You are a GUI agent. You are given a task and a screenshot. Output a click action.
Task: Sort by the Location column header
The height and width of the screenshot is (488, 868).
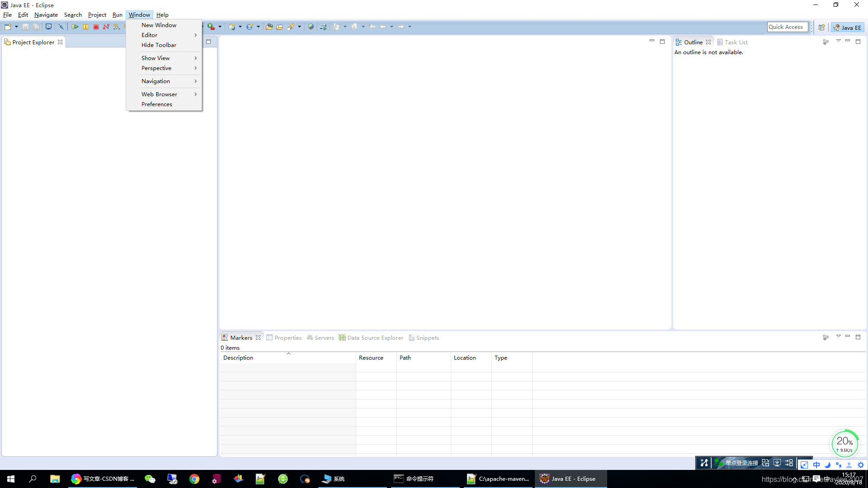click(x=471, y=357)
